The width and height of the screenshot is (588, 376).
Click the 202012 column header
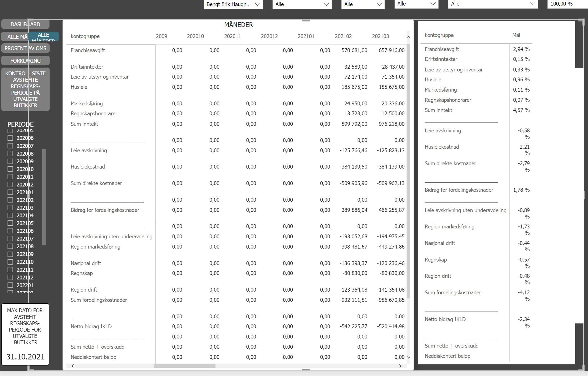[269, 36]
